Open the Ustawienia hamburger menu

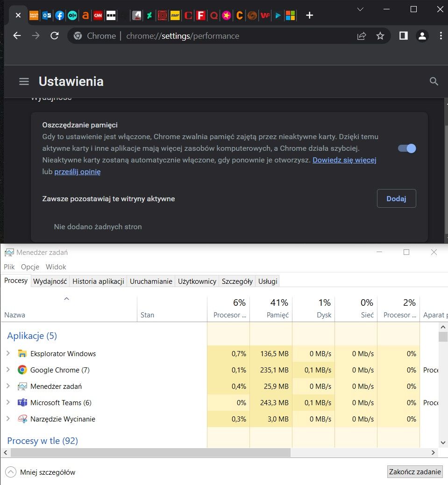[24, 81]
